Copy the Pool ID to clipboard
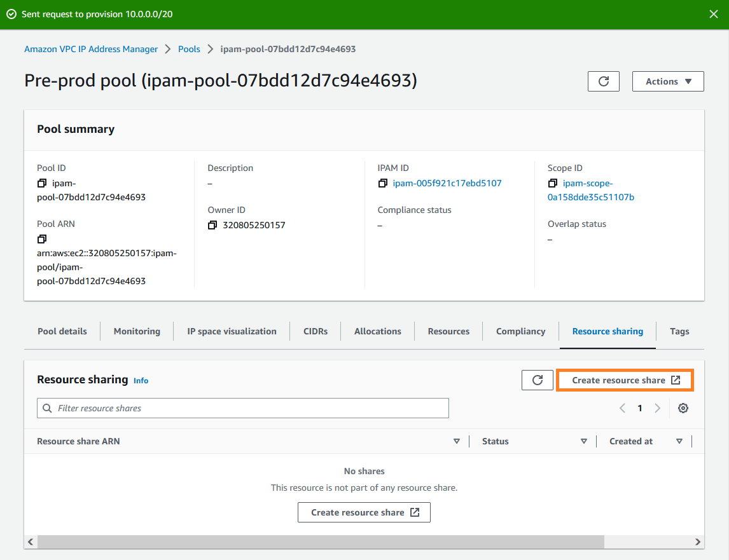729x560 pixels. coord(41,182)
